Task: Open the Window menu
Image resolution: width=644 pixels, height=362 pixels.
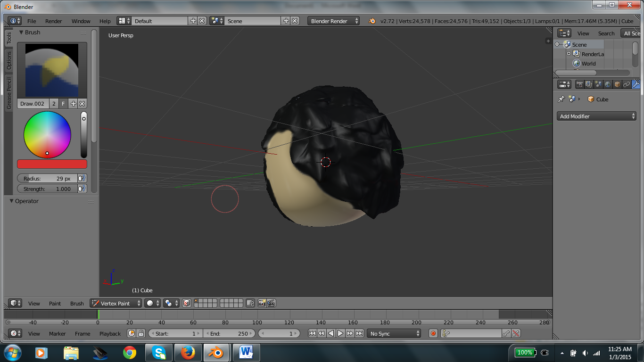Action: (x=81, y=21)
